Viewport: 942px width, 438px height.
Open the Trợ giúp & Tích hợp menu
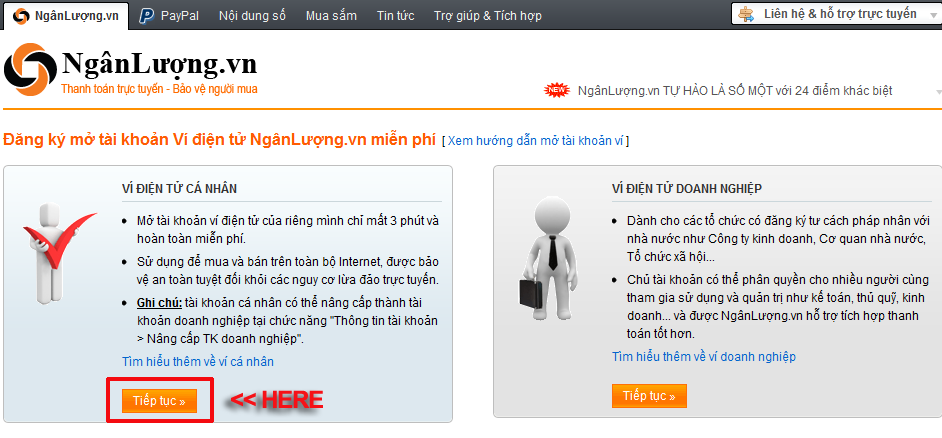pos(488,16)
